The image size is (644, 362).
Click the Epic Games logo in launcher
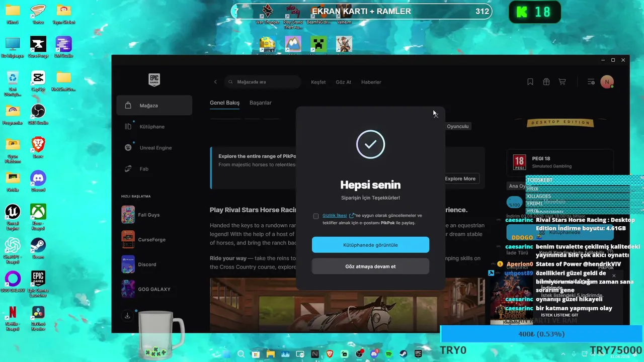pyautogui.click(x=154, y=80)
